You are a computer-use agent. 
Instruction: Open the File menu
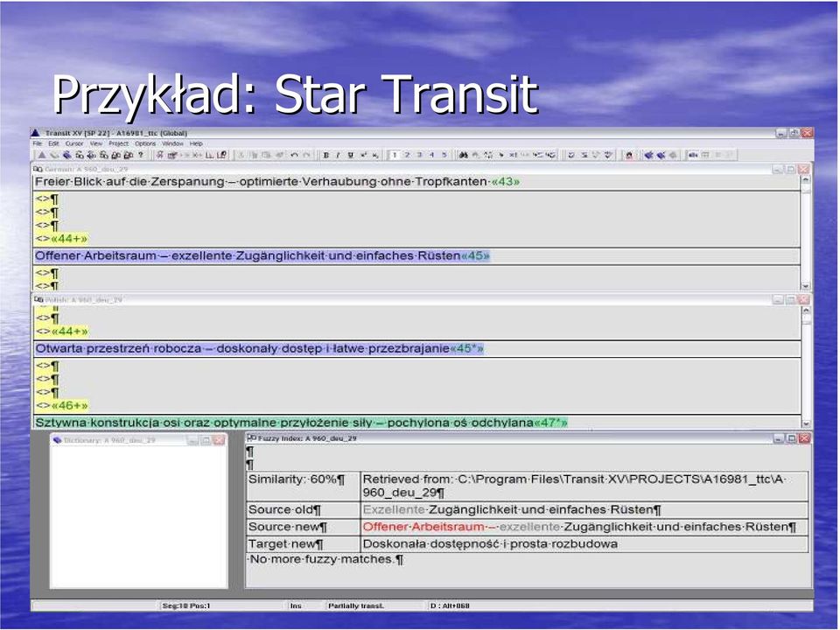pos(38,143)
